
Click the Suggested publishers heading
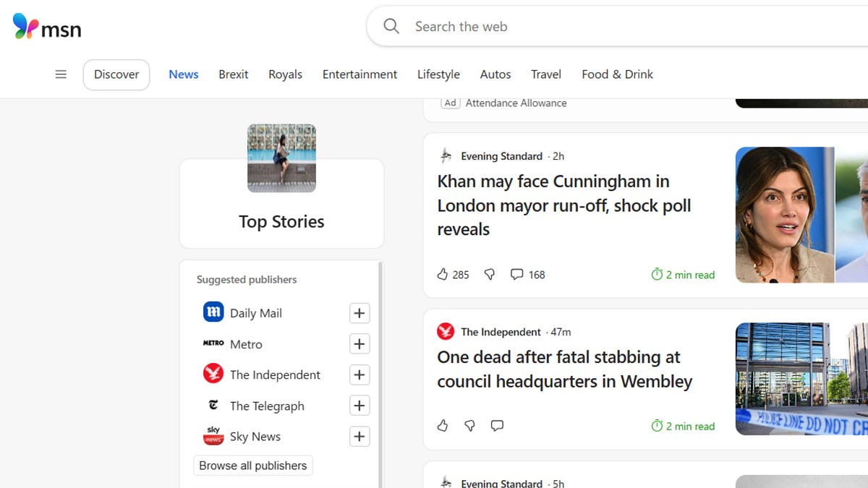(247, 279)
